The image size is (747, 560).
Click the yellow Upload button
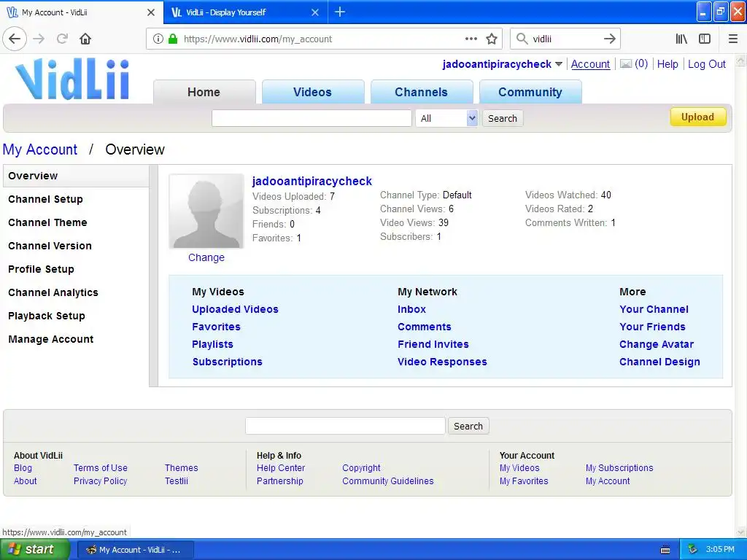(x=698, y=117)
